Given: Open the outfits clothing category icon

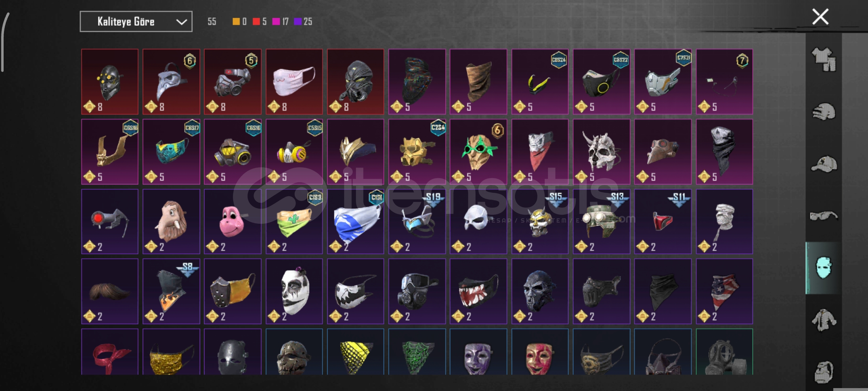Looking at the screenshot, I should tap(824, 60).
